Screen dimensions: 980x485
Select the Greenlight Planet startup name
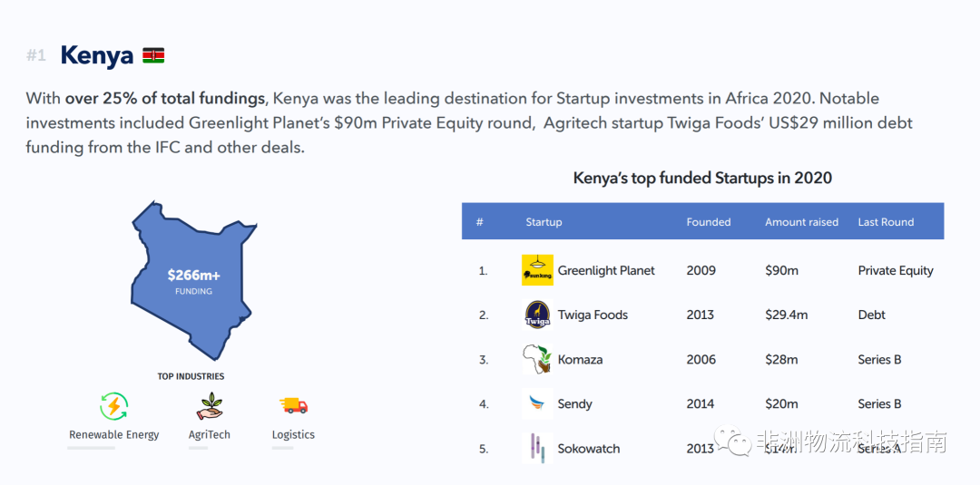pyautogui.click(x=606, y=270)
